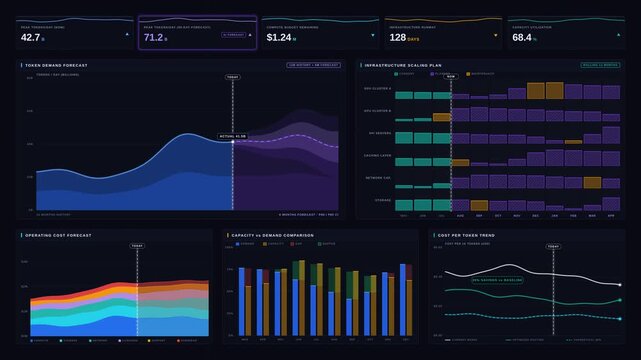Image resolution: width=641 pixels, height=360 pixels.
Task: Select the Caching Layer row label
Action: tap(377, 156)
